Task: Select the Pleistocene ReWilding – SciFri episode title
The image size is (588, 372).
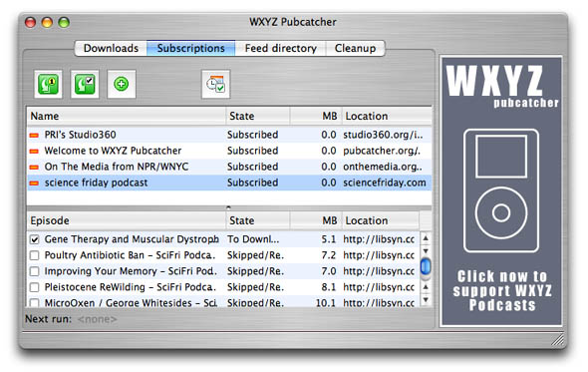Action: pos(131,287)
